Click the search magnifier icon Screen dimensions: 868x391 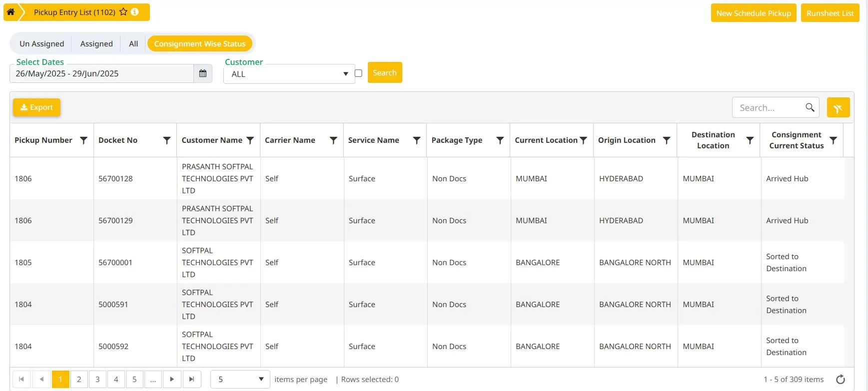810,107
